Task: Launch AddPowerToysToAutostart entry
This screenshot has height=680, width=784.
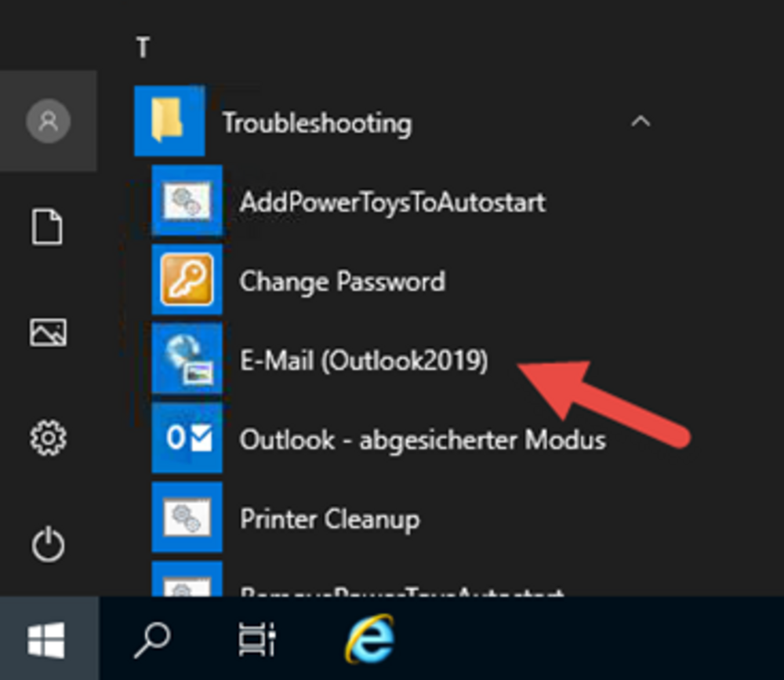Action: coord(393,202)
